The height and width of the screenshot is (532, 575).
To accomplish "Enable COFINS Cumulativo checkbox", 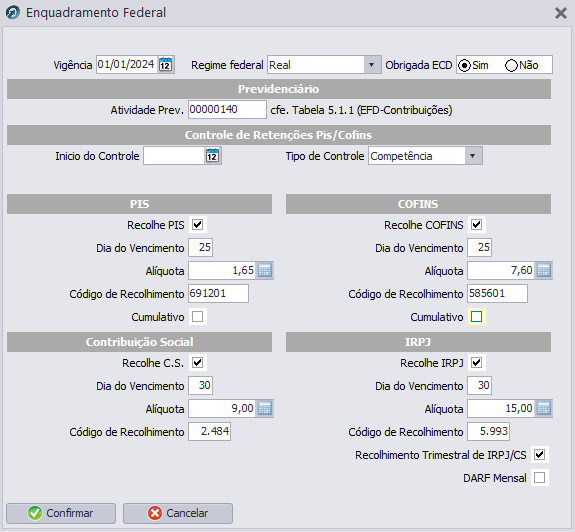I will (476, 317).
